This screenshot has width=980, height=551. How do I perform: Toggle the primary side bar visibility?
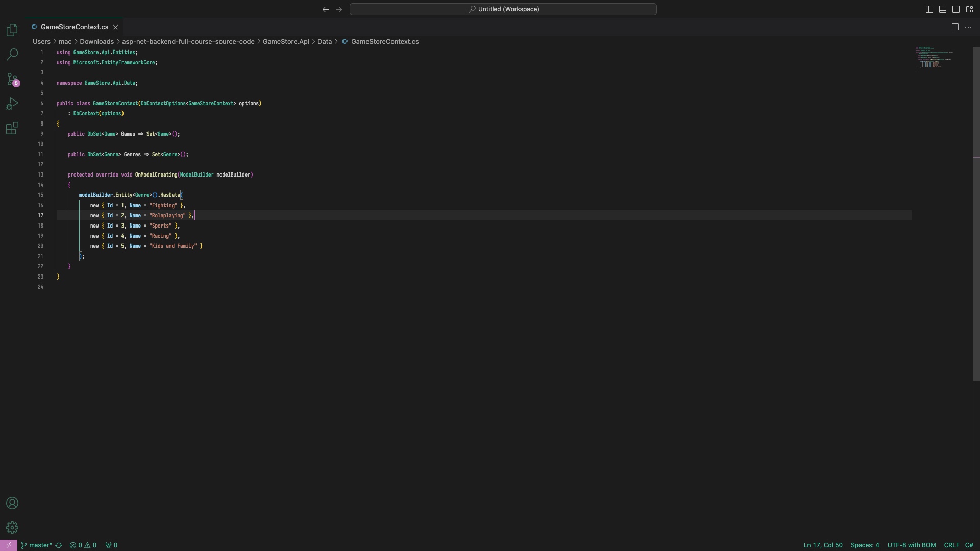pos(929,9)
